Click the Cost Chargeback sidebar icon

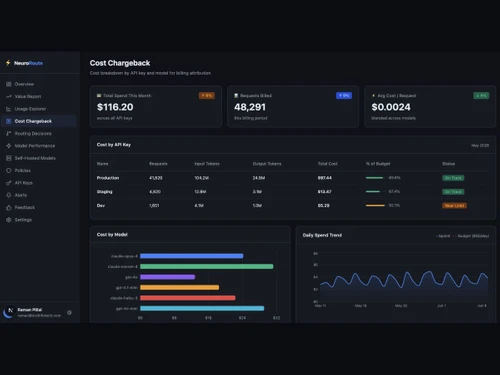(9, 121)
